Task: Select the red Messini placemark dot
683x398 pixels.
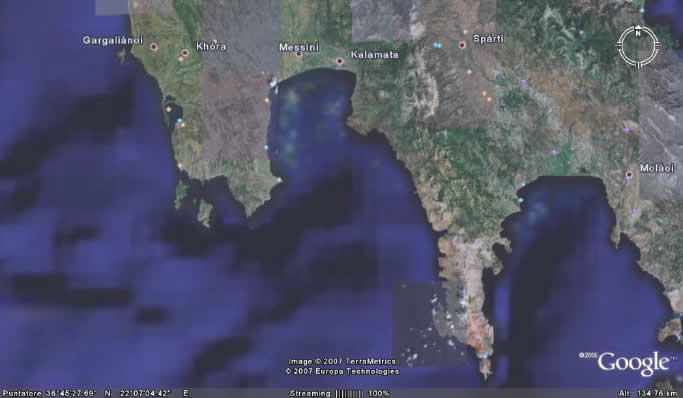Action: [299, 54]
